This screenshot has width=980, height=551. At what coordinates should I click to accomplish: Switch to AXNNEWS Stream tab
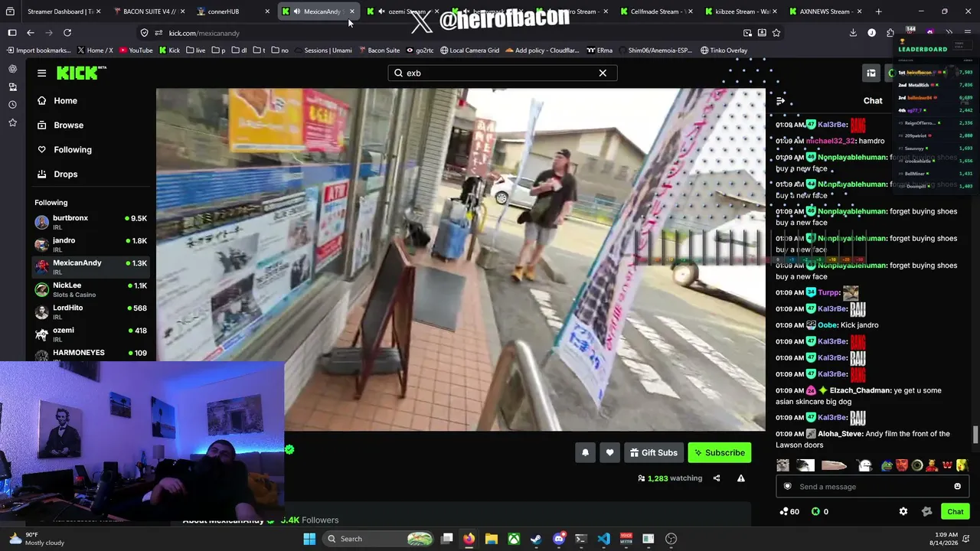coord(824,11)
